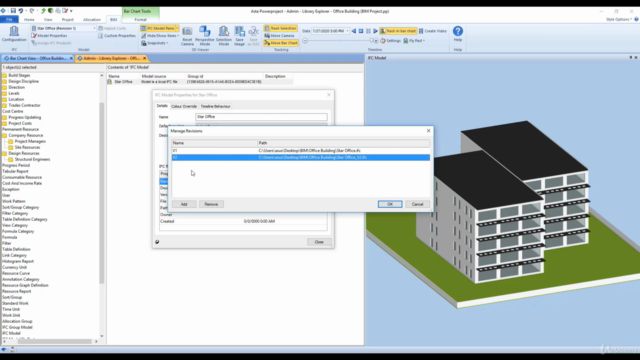Click Add in Manage Revisions
The image size is (640, 360).
click(x=184, y=204)
